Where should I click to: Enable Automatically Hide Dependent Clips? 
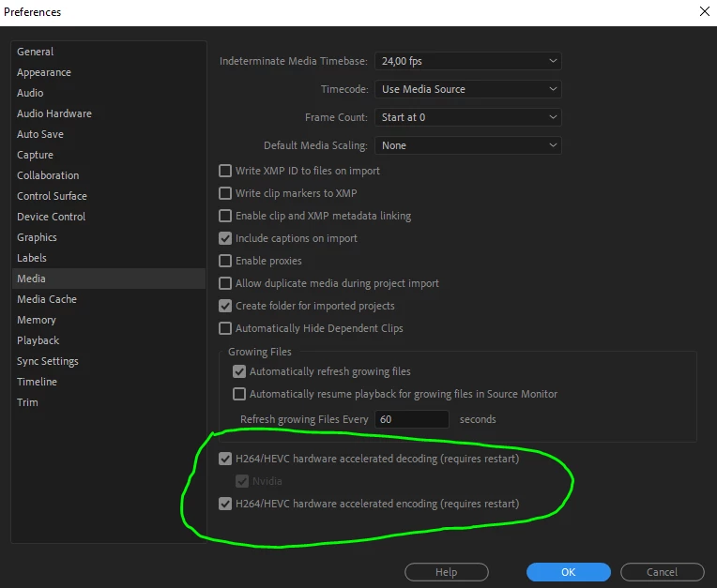tap(225, 328)
